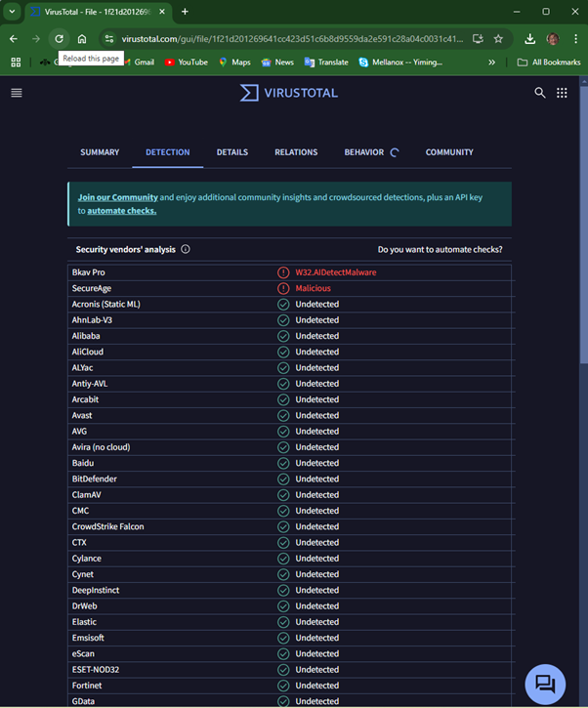
Task: Open the COMMUNITY tab
Action: [449, 152]
